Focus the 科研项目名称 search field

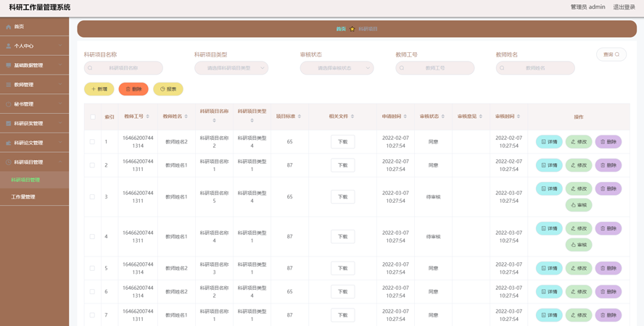tap(123, 68)
